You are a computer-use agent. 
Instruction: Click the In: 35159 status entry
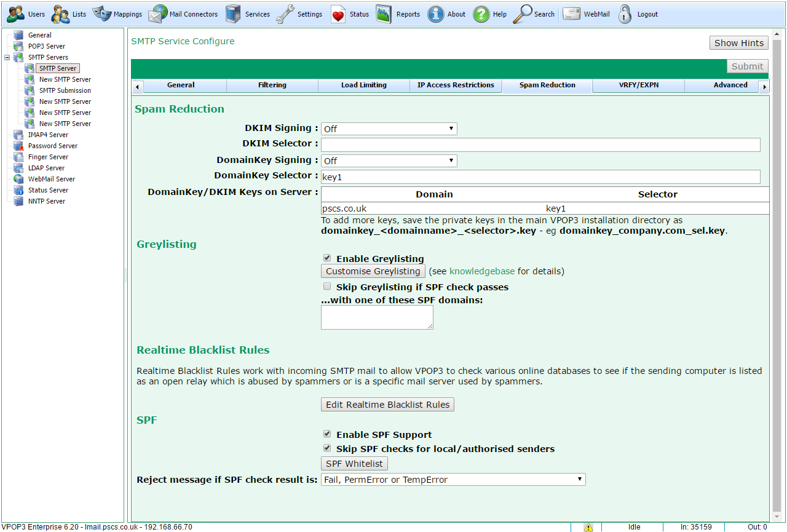696,527
